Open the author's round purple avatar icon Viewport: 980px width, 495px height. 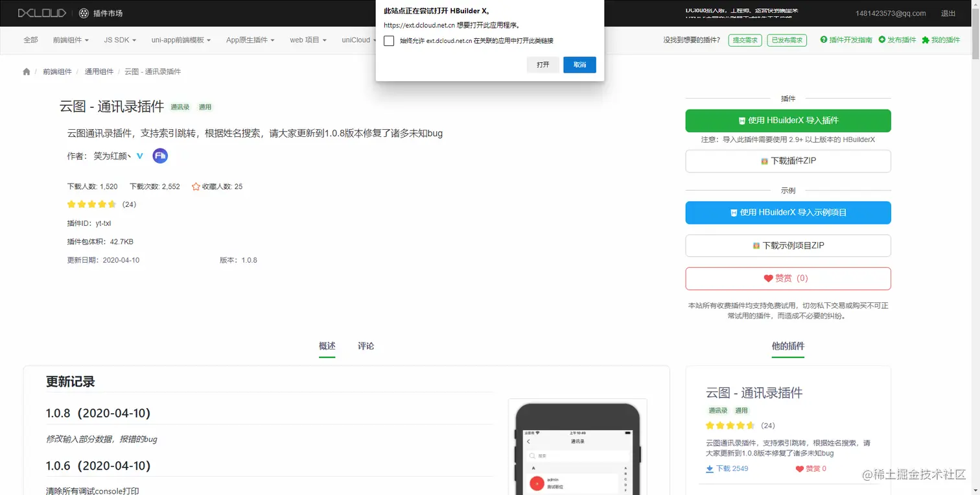coord(160,156)
